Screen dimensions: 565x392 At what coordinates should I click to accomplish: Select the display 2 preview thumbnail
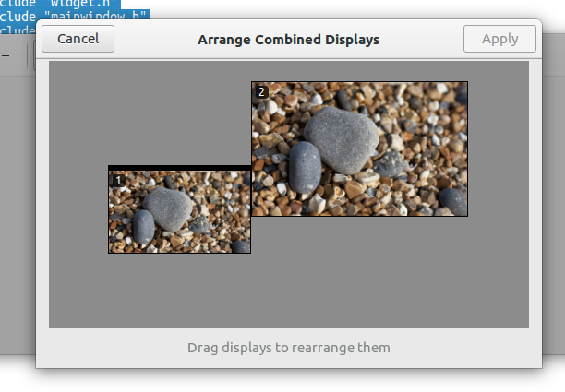(359, 148)
